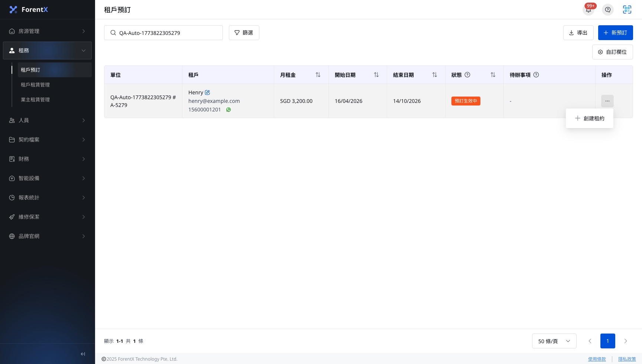Image resolution: width=642 pixels, height=364 pixels.
Task: Show help tooltip for 待辦事項 header
Action: (x=536, y=75)
